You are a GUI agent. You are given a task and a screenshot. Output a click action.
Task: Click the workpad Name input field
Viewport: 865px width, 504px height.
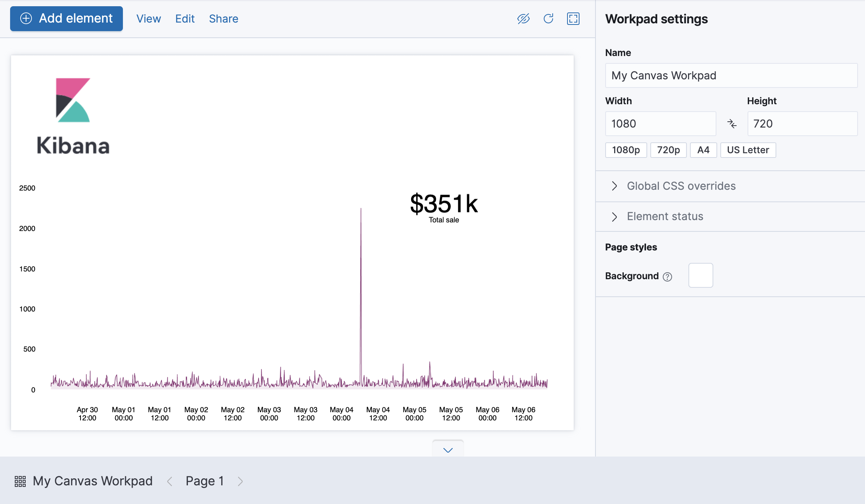731,75
